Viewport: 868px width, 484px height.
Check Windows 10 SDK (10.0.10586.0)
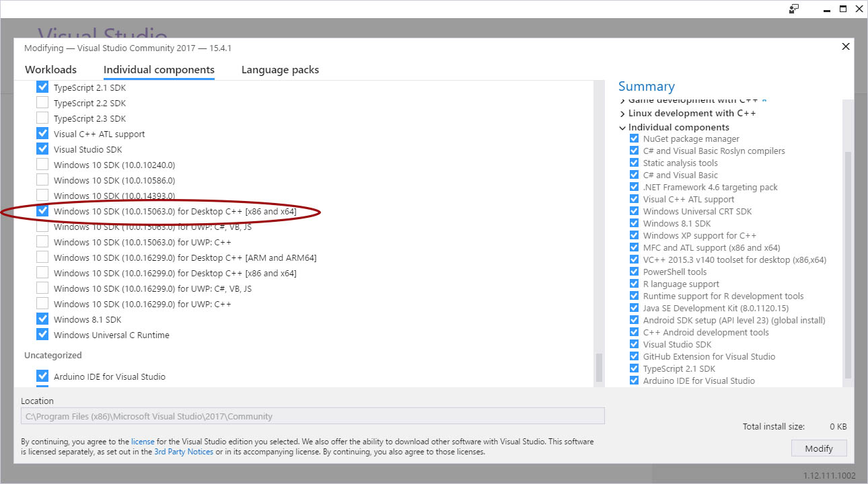tap(42, 180)
